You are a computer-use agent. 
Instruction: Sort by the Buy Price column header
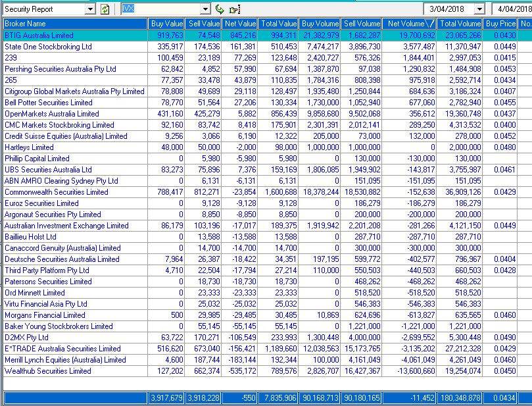click(500, 24)
